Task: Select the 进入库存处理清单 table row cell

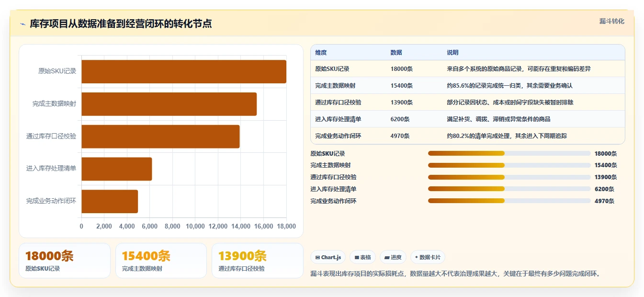Action: pos(338,119)
